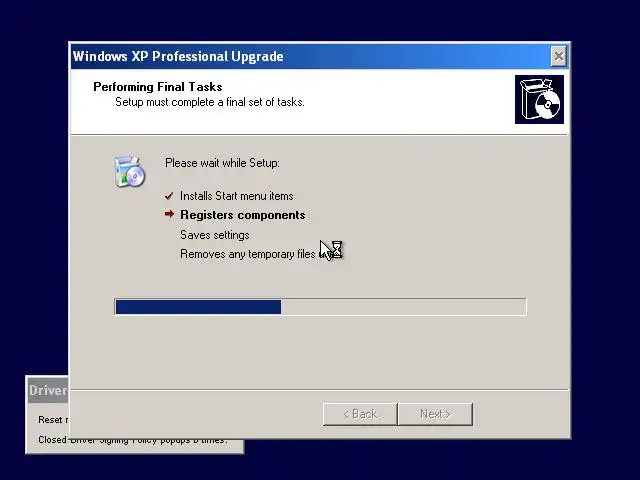Click the 'Registers components' step
Image resolution: width=640 pixels, height=480 pixels.
tap(243, 215)
